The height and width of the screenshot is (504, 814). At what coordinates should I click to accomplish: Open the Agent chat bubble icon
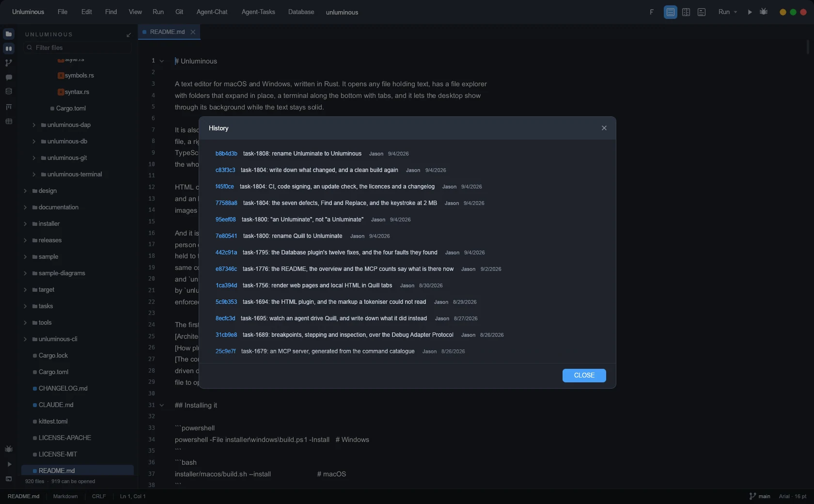pyautogui.click(x=9, y=78)
